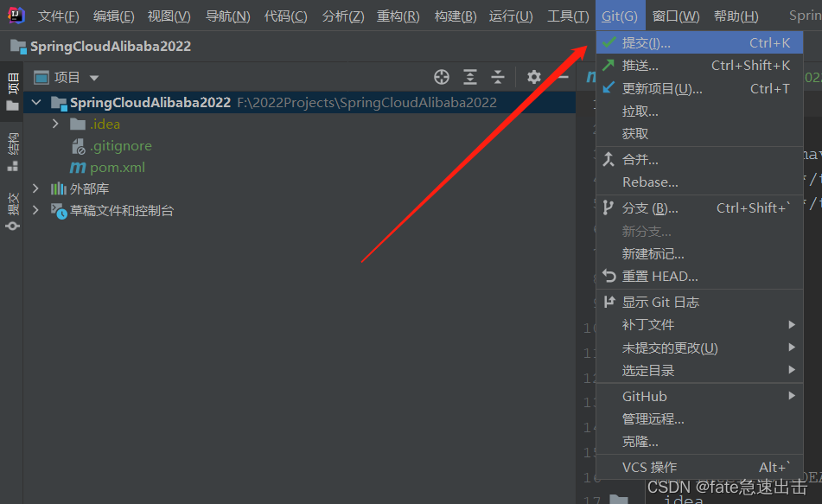Open the GitHub submenu
This screenshot has height=504, width=822.
pos(699,396)
